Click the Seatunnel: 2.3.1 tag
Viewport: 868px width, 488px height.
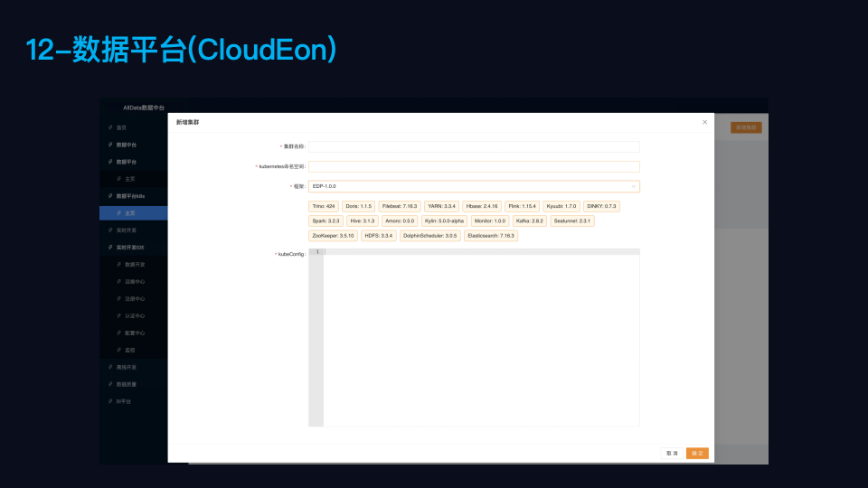pos(571,221)
